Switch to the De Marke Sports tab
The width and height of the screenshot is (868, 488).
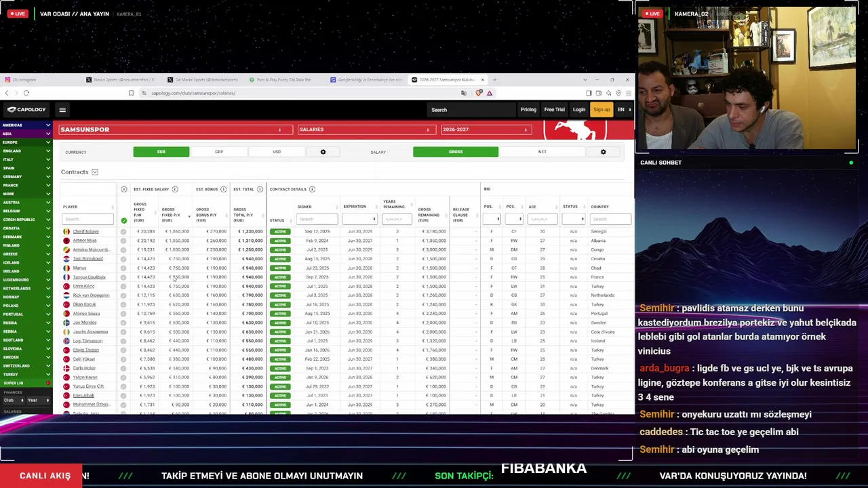click(x=205, y=80)
